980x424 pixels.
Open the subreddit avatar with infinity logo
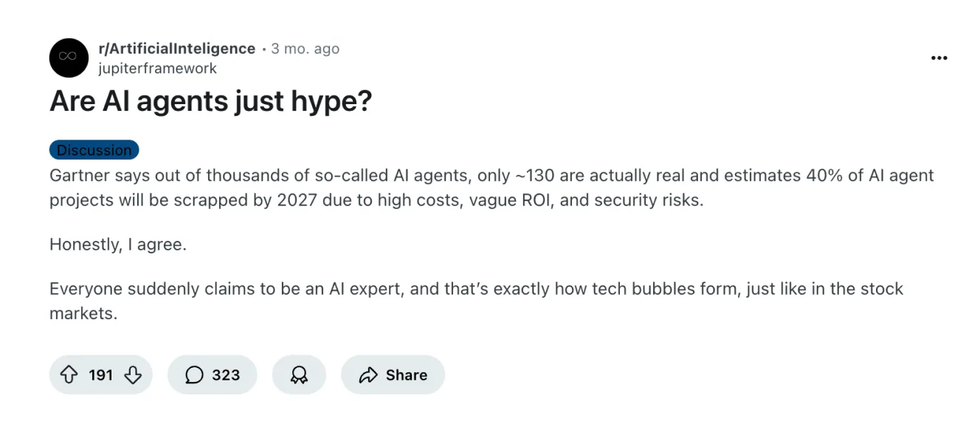(69, 58)
